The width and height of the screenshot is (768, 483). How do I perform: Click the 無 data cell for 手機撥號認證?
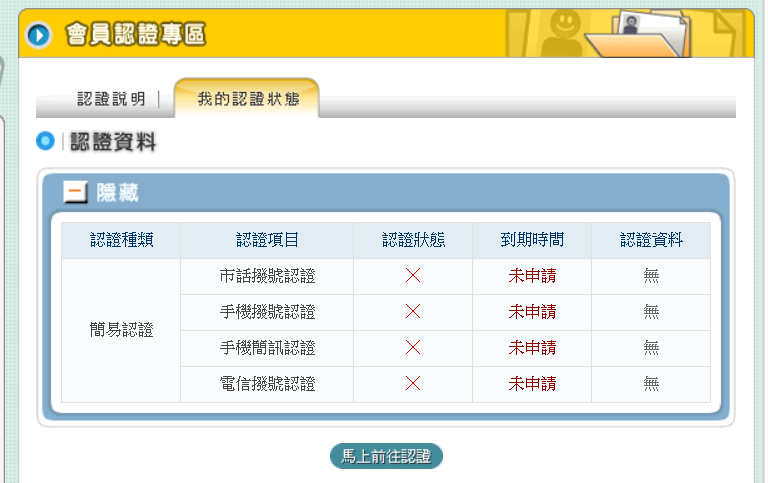coord(651,312)
